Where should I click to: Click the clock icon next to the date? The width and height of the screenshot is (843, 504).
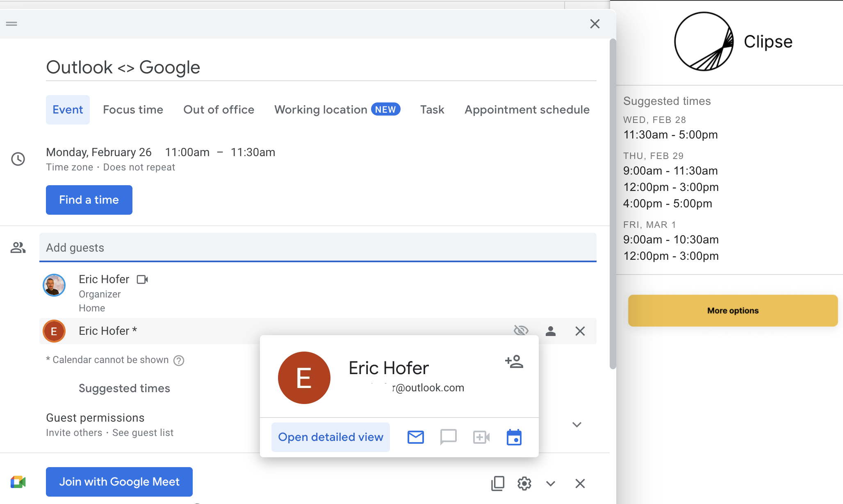(18, 159)
